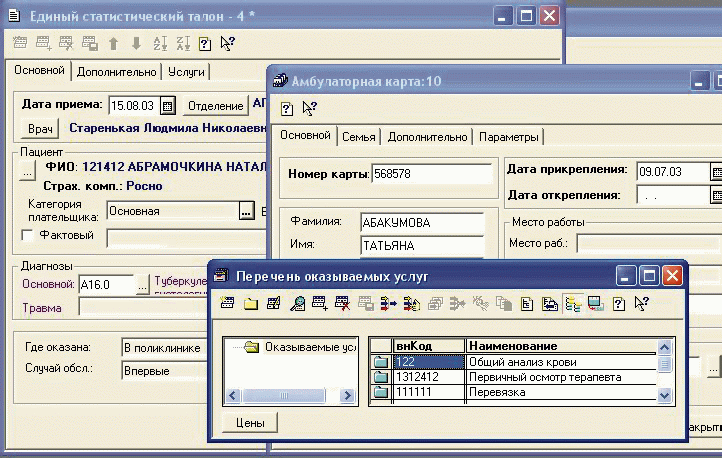722x458 pixels.
Task: Click the Имя field containing ТАТЬЯНА
Action: (422, 245)
